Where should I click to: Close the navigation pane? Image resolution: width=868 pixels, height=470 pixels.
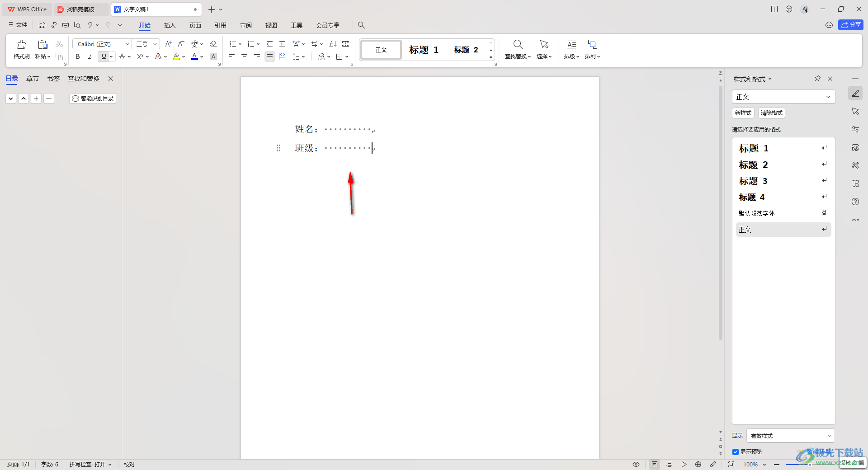coord(111,79)
